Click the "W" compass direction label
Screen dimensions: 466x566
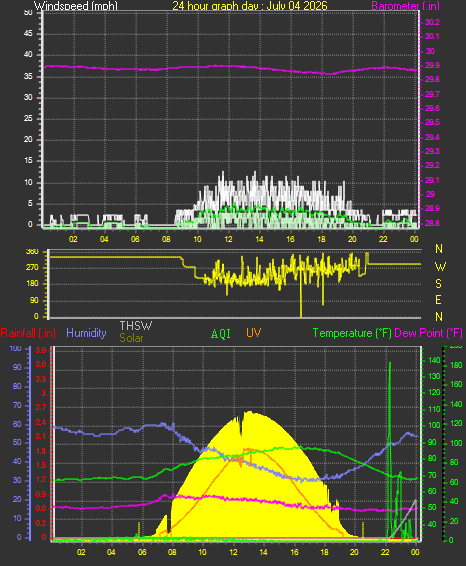(x=440, y=267)
